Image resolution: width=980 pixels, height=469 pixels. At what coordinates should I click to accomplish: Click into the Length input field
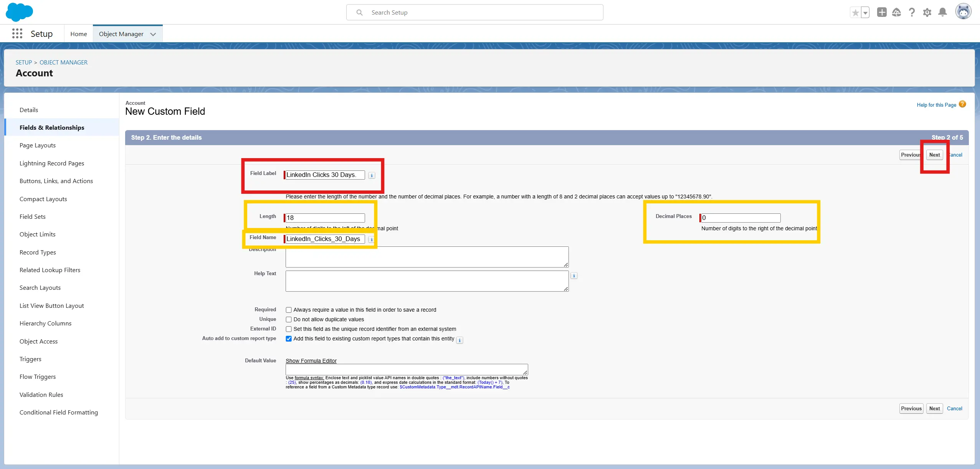[x=325, y=218]
